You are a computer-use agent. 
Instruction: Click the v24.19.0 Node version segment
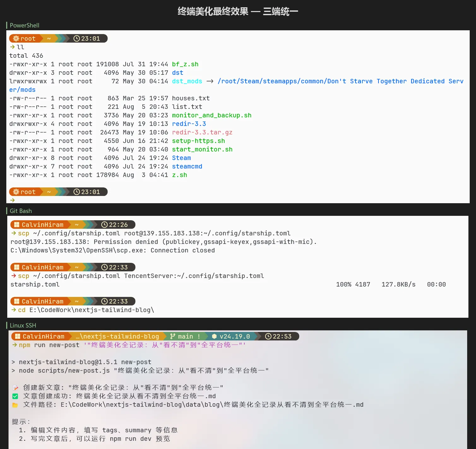[x=231, y=336]
